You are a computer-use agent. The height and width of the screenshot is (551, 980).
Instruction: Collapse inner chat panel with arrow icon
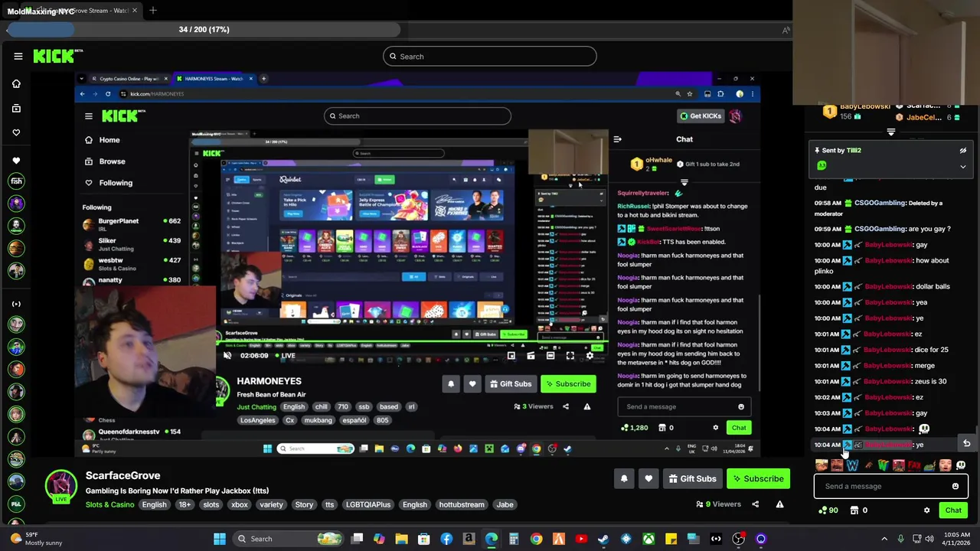(617, 139)
